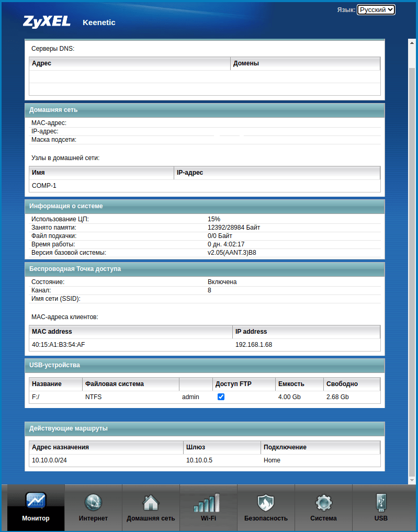Click the Подключение column header
418x532 pixels.
pos(321,447)
